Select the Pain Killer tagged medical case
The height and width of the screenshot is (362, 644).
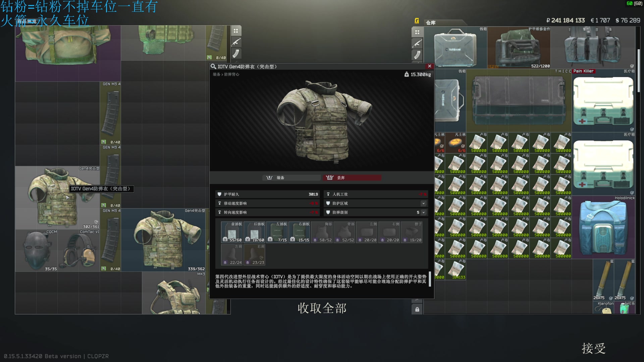point(603,101)
